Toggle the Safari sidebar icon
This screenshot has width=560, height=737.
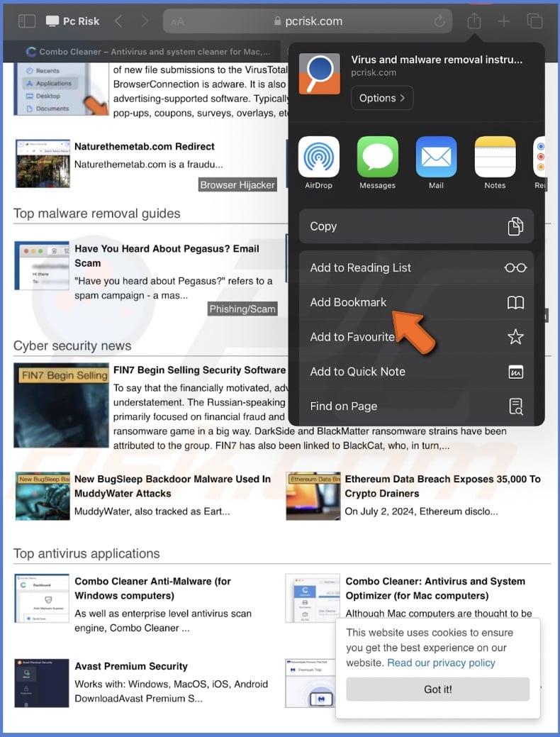[27, 21]
